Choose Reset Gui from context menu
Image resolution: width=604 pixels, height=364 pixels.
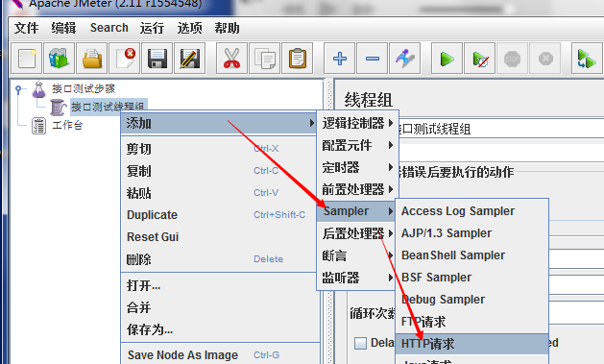pos(219,237)
